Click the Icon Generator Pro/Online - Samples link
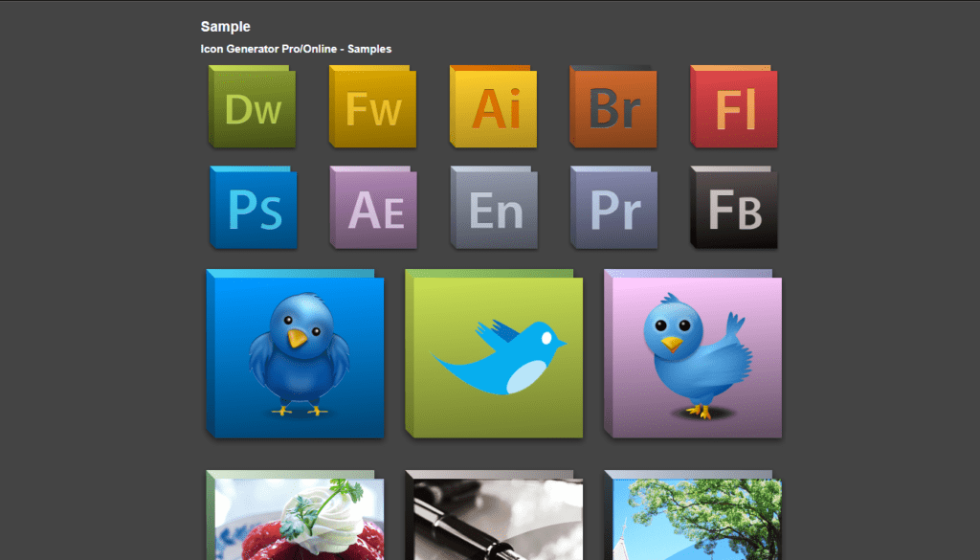 [295, 48]
